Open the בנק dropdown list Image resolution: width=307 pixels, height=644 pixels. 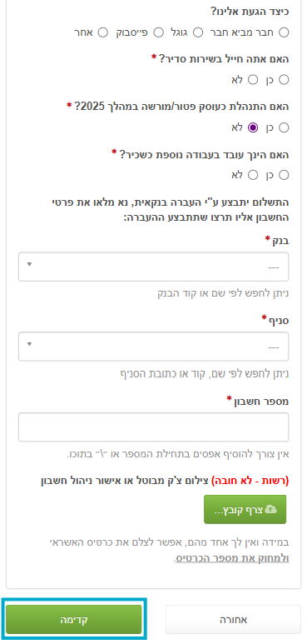tap(153, 267)
